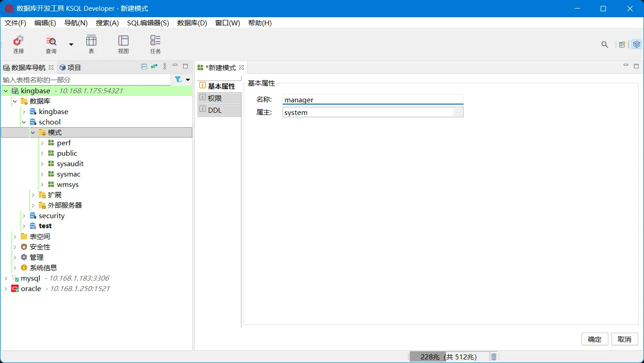
Task: Expand the perf schema node
Action: 42,143
